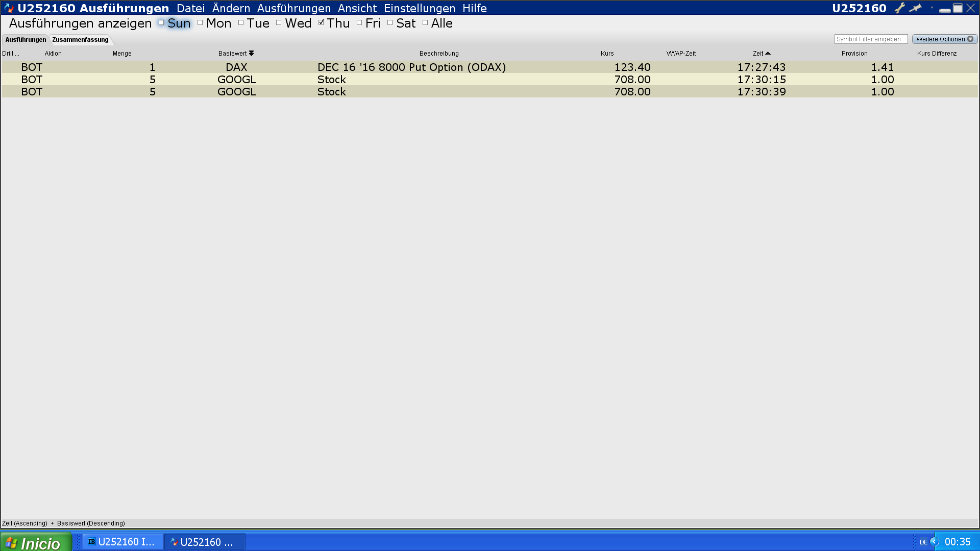Click the app logo in title bar
Screen dimensions: 980x551
9,8
